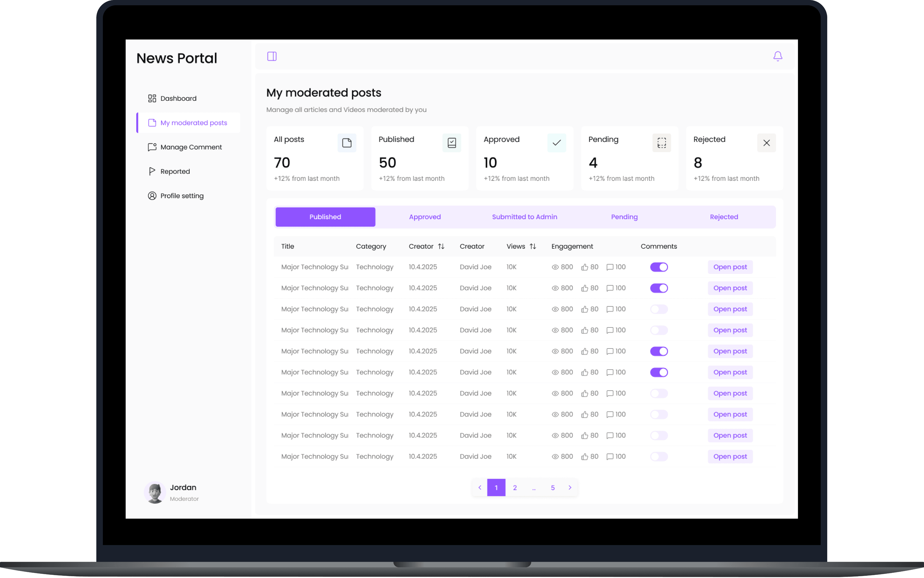Disable comments toggle in first row

[x=658, y=267]
